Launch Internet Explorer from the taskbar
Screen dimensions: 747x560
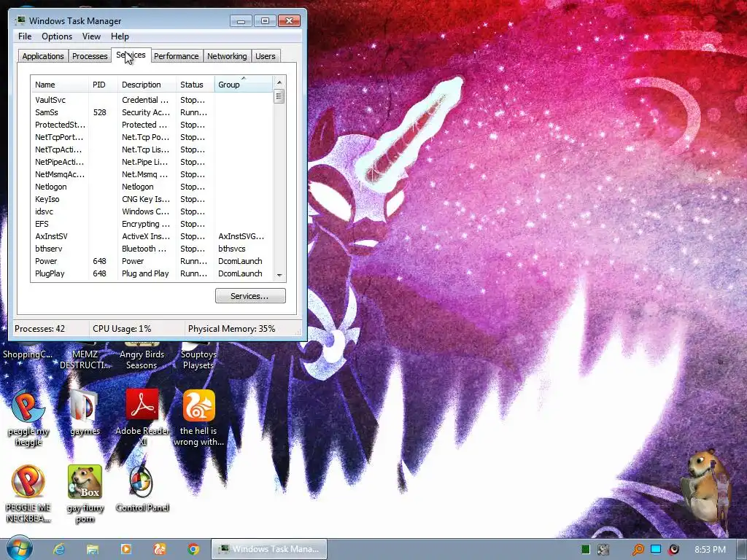pos(59,549)
